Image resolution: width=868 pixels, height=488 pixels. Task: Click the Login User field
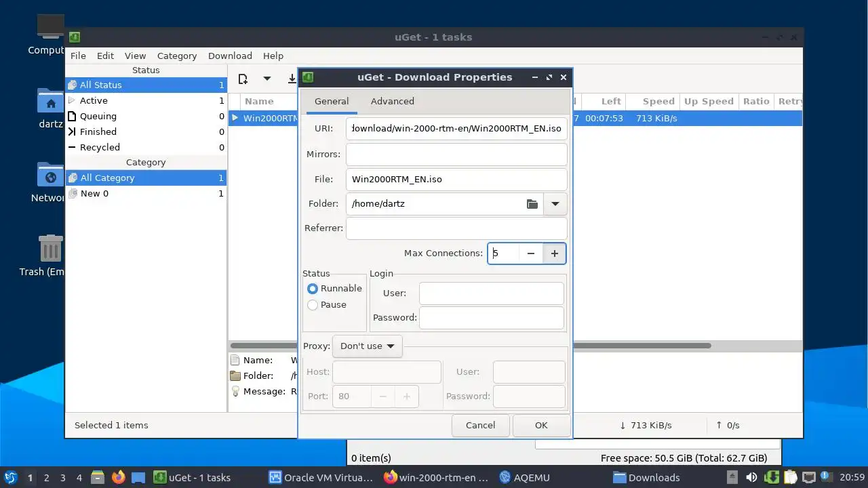[x=492, y=293]
